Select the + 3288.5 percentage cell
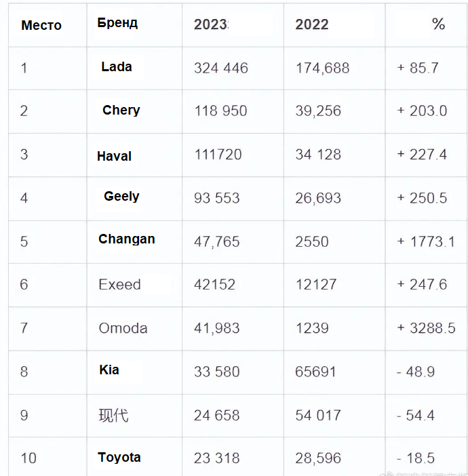 (x=426, y=328)
